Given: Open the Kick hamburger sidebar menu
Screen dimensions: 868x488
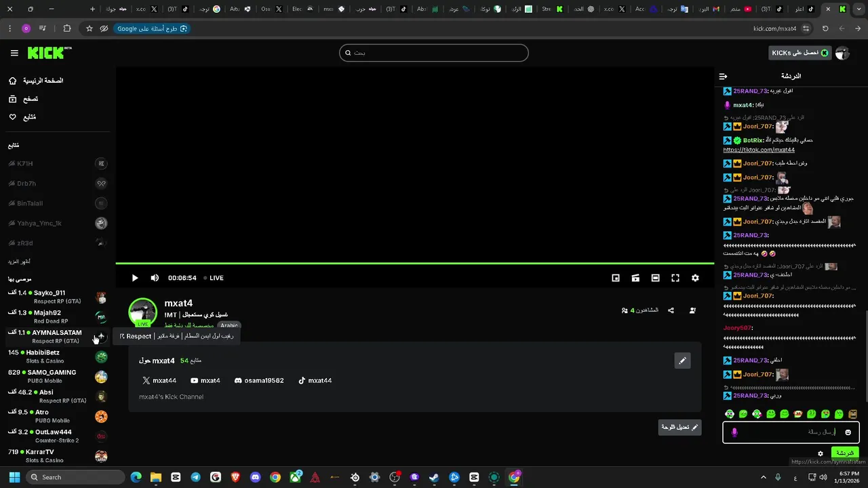Looking at the screenshot, I should (14, 53).
